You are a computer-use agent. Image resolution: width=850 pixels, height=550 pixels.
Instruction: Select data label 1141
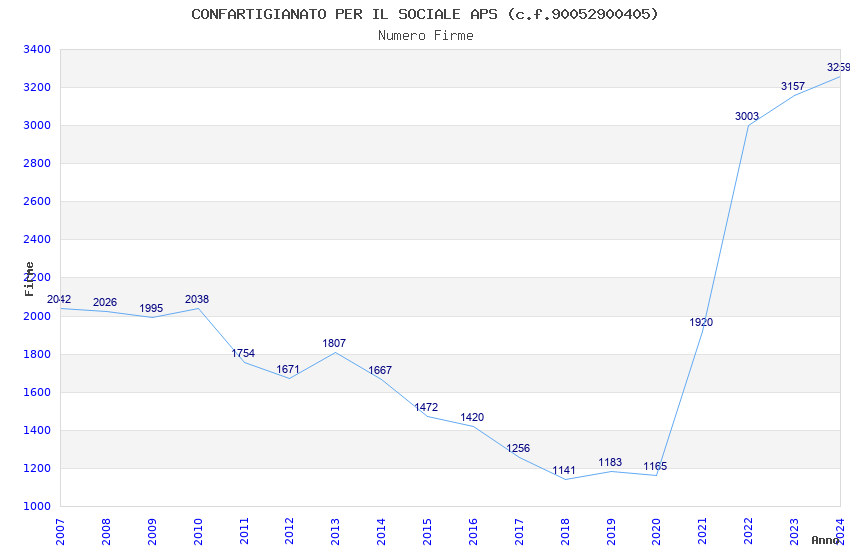click(564, 470)
